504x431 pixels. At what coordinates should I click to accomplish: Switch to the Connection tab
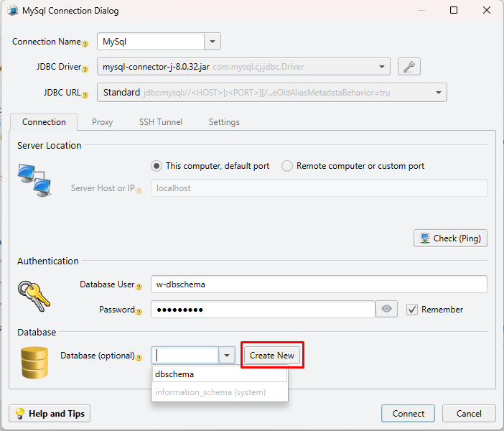point(44,122)
